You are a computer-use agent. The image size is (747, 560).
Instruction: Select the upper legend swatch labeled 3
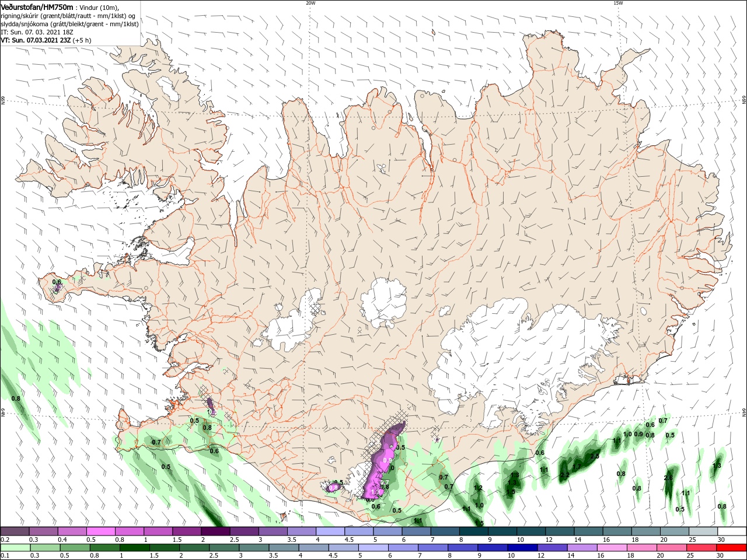273,531
